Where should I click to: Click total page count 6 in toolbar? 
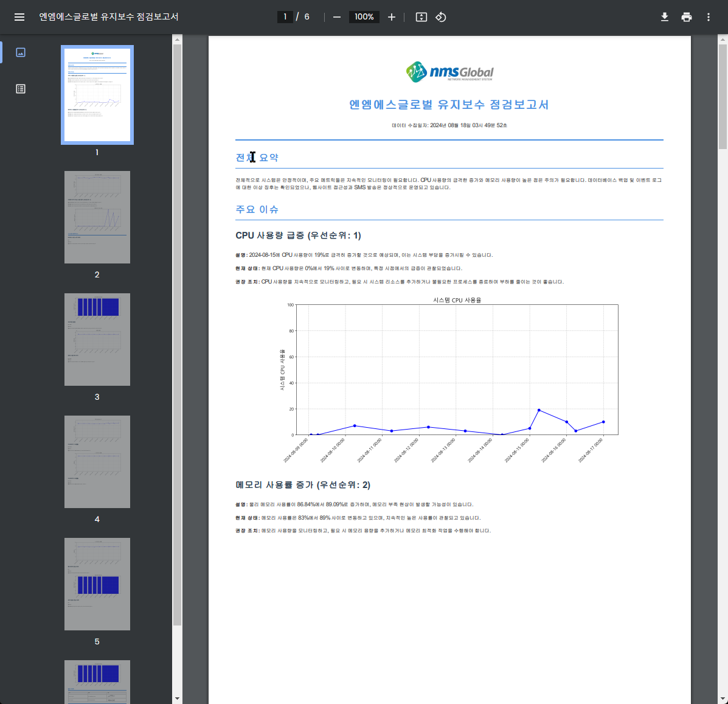307,16
